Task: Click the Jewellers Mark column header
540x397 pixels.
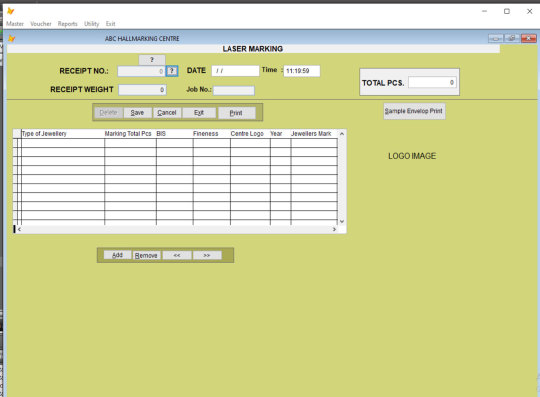Action: [x=314, y=134]
